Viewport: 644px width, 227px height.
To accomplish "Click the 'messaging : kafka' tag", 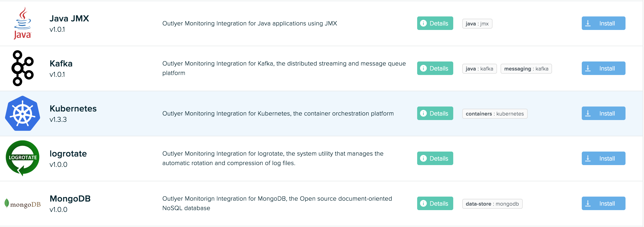I will pos(526,69).
